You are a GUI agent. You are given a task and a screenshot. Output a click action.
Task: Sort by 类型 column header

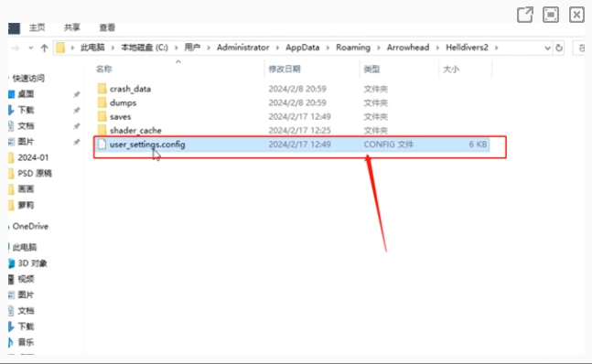tap(371, 69)
